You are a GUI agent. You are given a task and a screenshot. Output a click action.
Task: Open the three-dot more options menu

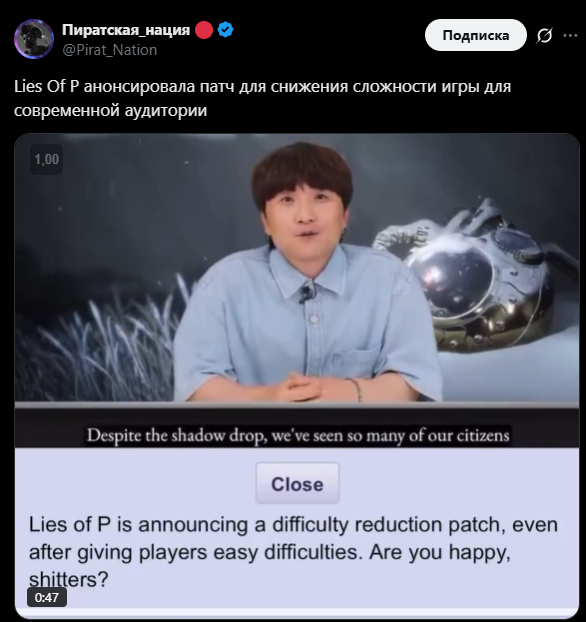tap(570, 35)
